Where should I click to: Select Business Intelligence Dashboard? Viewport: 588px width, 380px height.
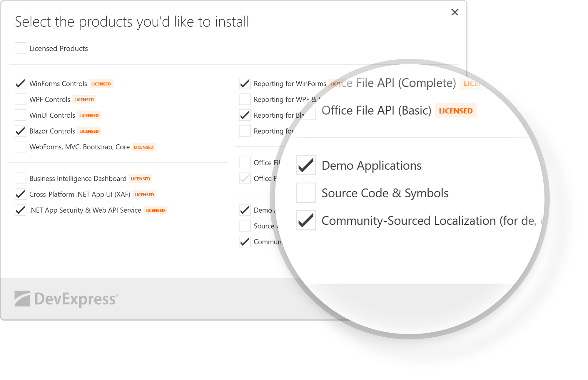[20, 178]
